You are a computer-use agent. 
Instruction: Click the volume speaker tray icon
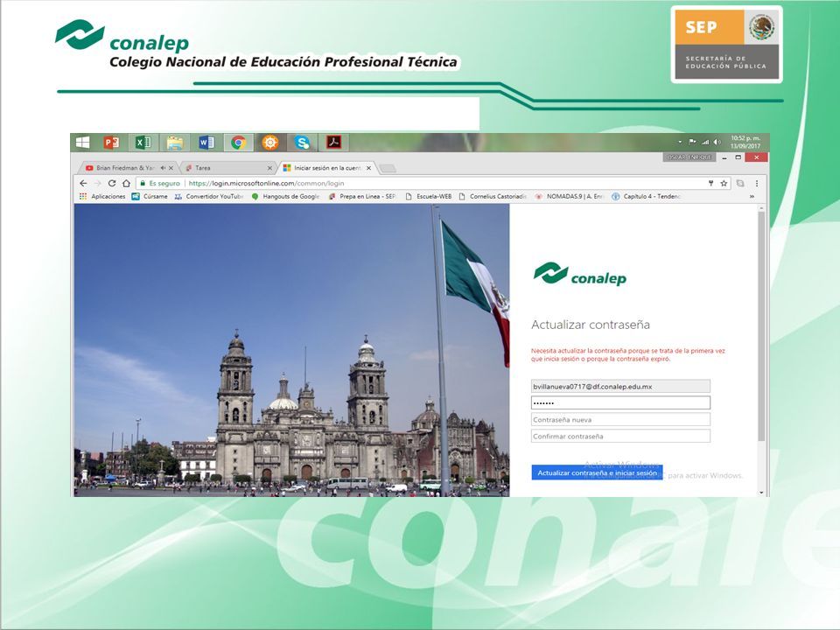[x=717, y=142]
